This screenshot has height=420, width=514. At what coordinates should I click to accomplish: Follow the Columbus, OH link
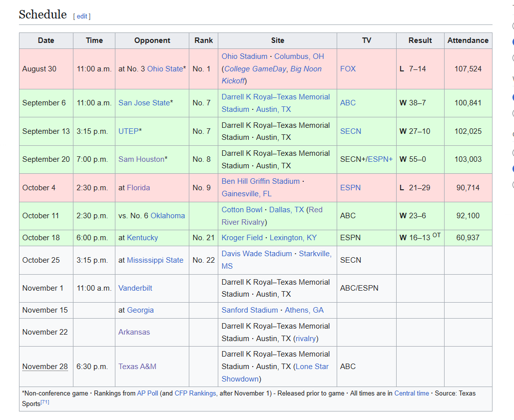click(x=299, y=56)
